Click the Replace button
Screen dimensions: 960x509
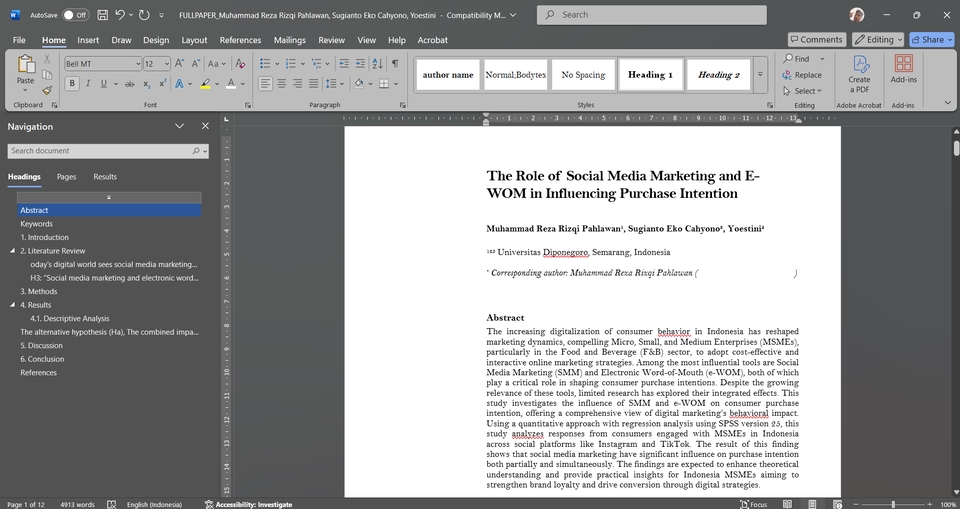[x=802, y=75]
